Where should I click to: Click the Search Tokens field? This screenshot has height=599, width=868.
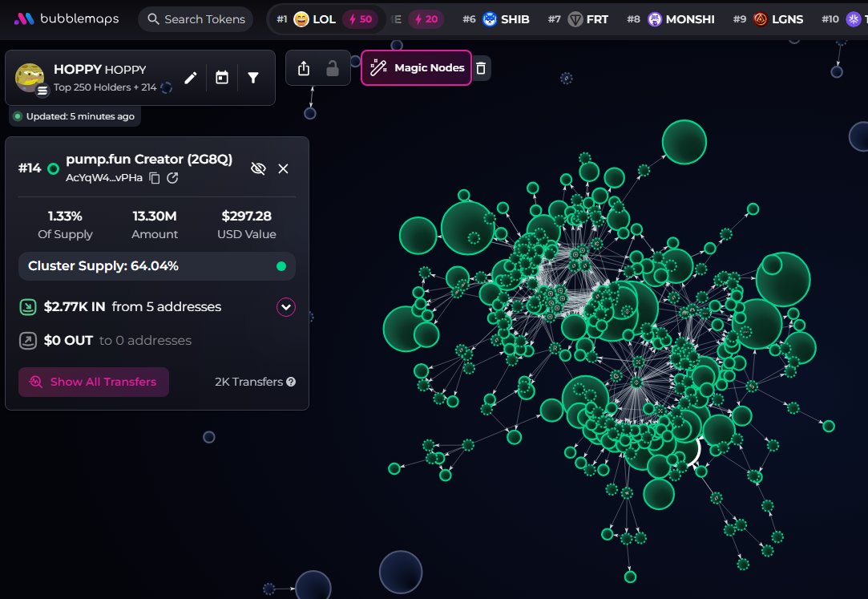point(196,19)
